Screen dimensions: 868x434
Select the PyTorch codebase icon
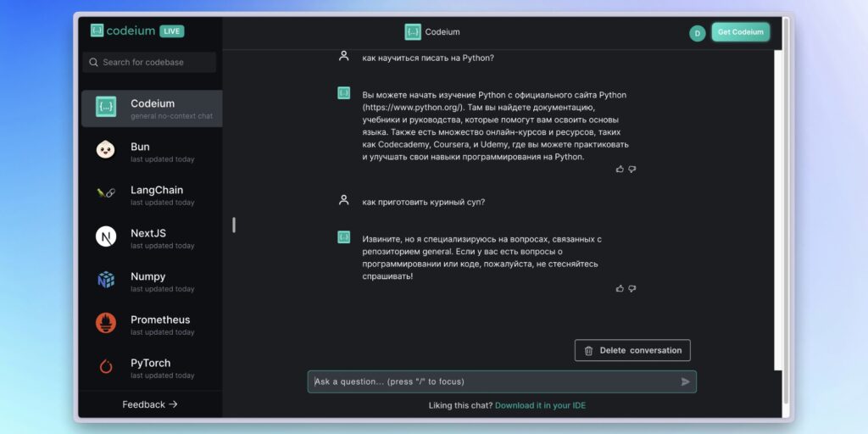[x=106, y=366]
